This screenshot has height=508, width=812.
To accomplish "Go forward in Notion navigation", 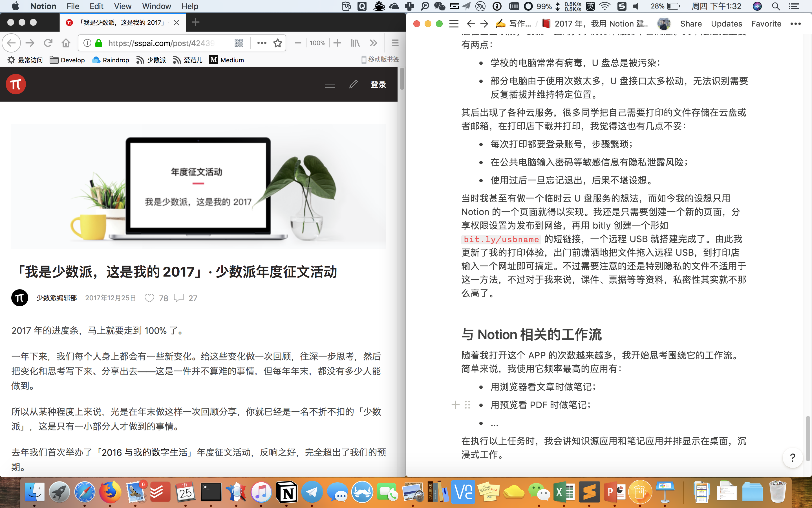I will tap(484, 24).
